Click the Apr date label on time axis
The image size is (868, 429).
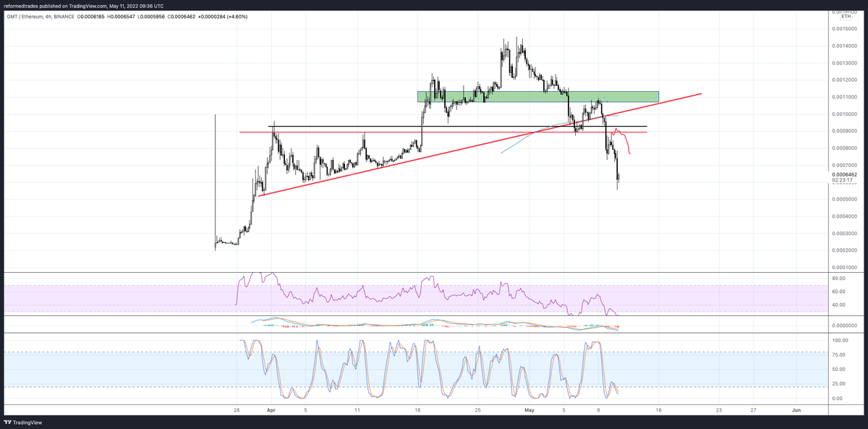coord(271,409)
